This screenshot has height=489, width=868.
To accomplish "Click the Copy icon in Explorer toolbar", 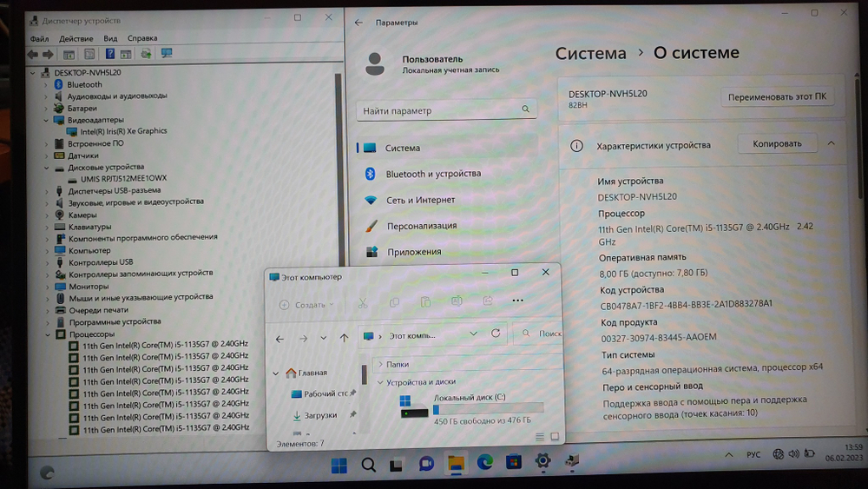I will click(x=394, y=302).
